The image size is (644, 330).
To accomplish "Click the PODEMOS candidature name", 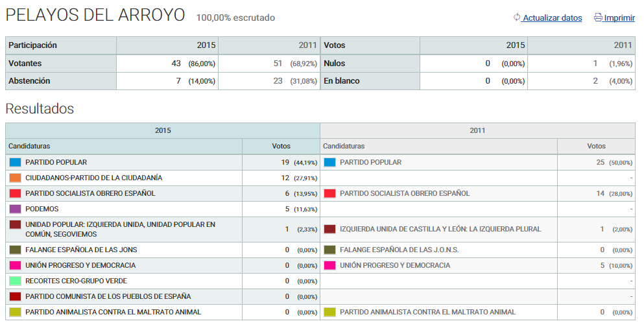I will click(x=42, y=209).
